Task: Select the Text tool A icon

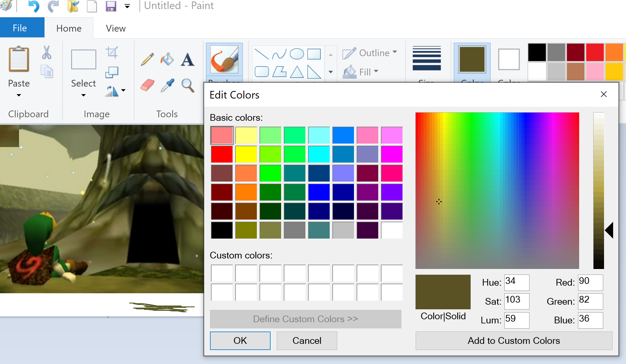Action: (x=187, y=59)
